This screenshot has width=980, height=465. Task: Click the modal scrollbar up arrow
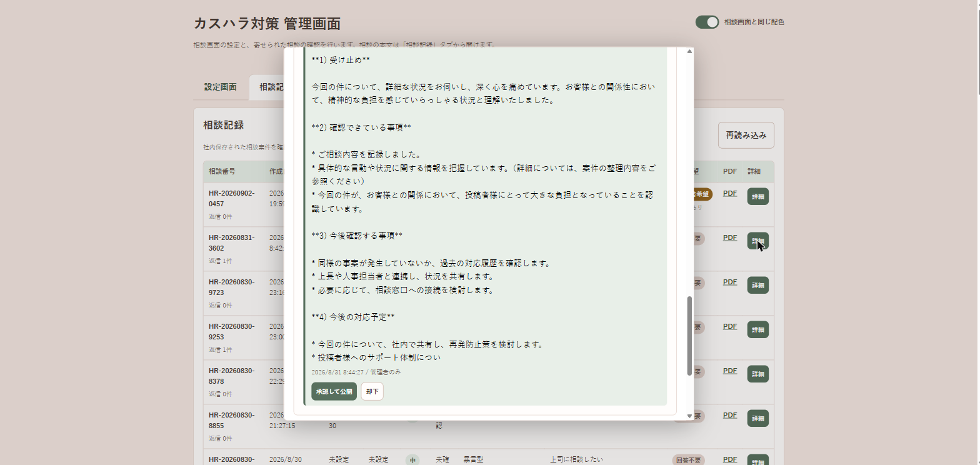click(689, 51)
